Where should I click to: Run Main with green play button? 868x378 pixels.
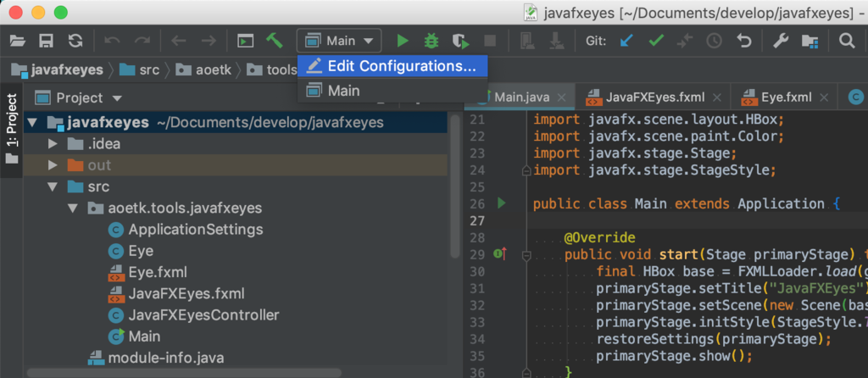point(403,41)
